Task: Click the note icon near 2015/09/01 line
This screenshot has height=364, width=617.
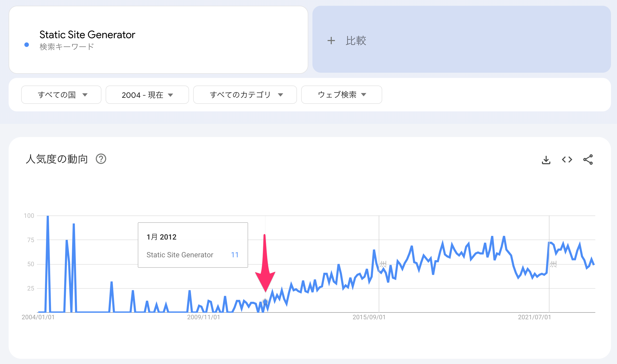Action: 383,264
